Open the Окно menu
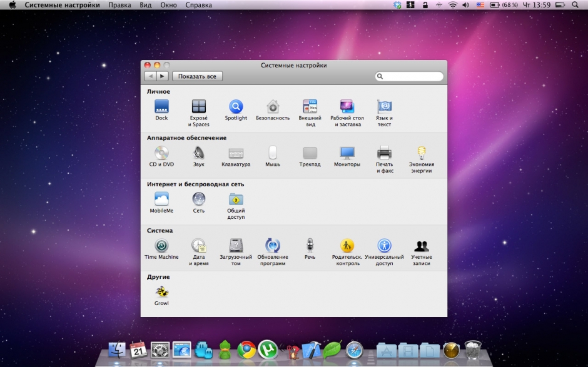The image size is (588, 367). (168, 5)
